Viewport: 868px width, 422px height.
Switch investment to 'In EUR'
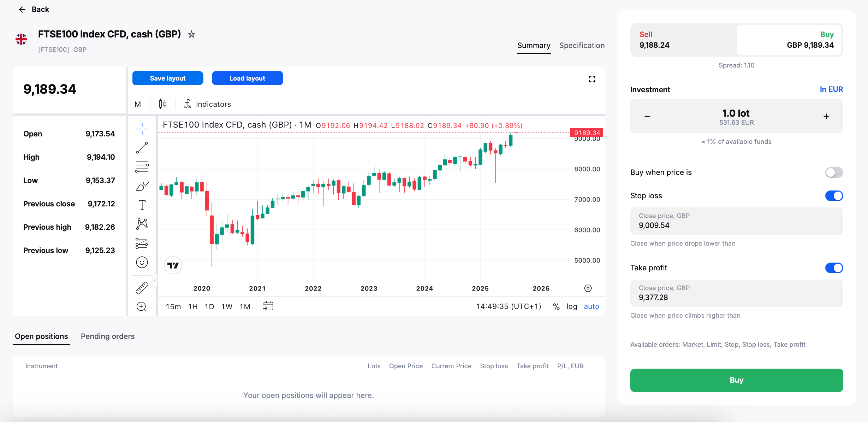(831, 89)
